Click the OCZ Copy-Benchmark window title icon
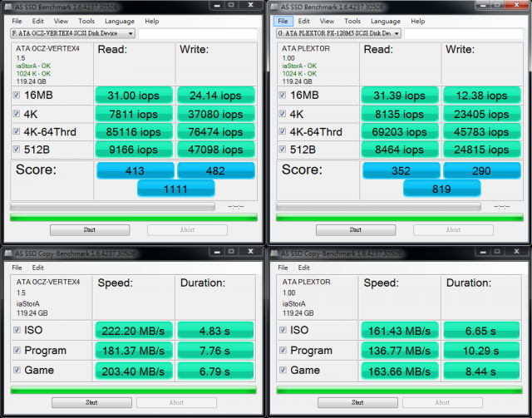 coord(8,253)
